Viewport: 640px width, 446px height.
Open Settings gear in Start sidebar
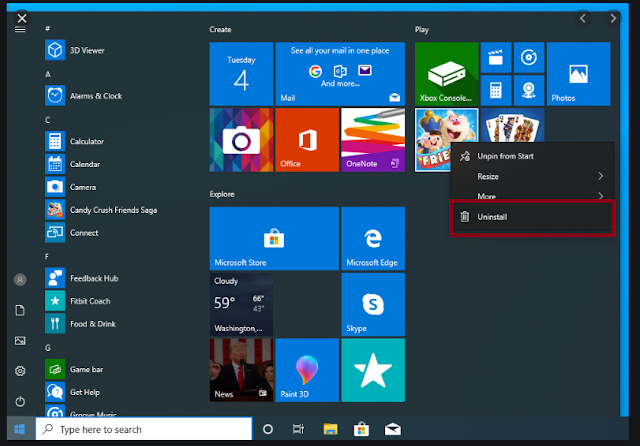(x=20, y=371)
